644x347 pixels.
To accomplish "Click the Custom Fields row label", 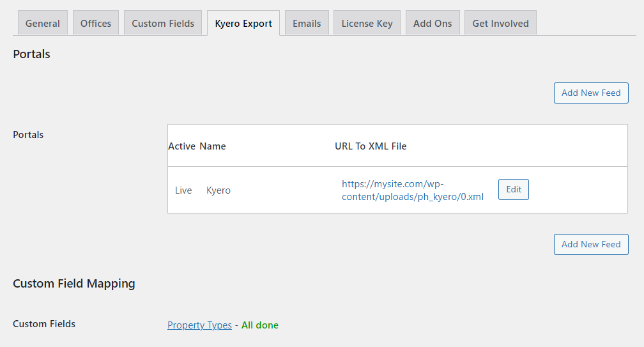I will tap(44, 324).
